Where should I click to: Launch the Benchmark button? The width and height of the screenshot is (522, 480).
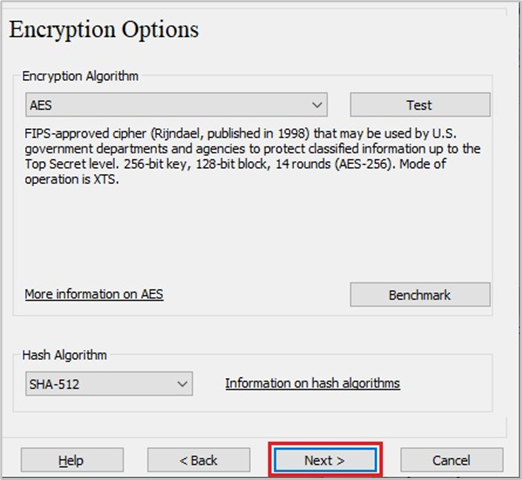coord(420,295)
